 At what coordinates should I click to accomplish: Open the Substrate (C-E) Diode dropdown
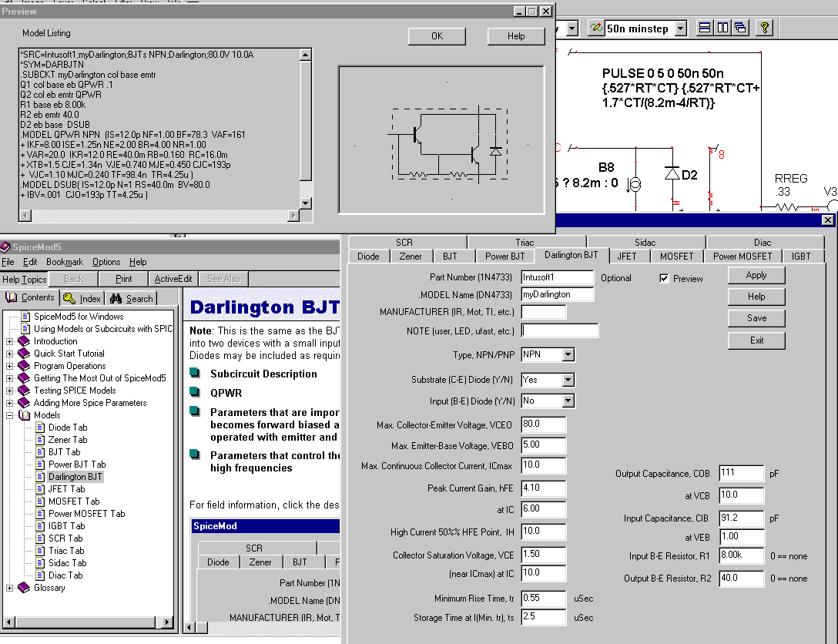568,380
